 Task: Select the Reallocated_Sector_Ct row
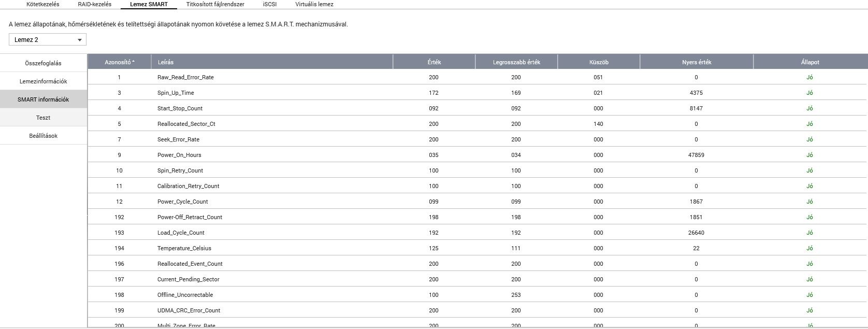[186, 124]
